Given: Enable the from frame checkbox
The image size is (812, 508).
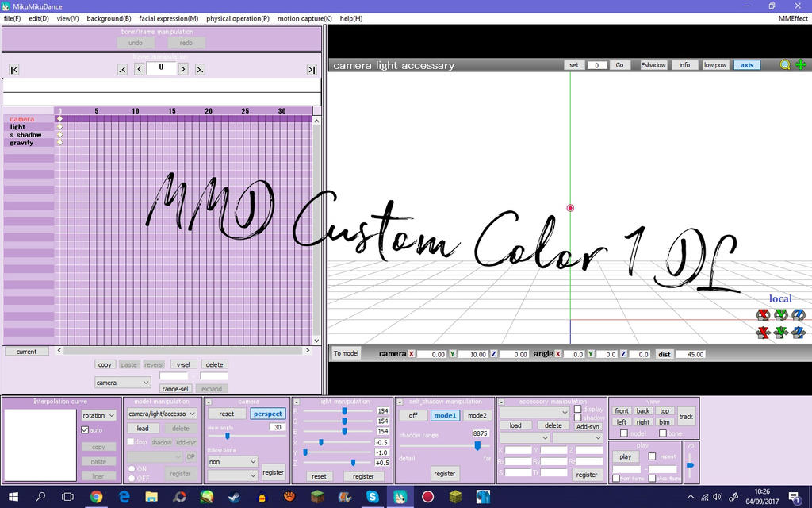Looking at the screenshot, I should click(x=615, y=479).
